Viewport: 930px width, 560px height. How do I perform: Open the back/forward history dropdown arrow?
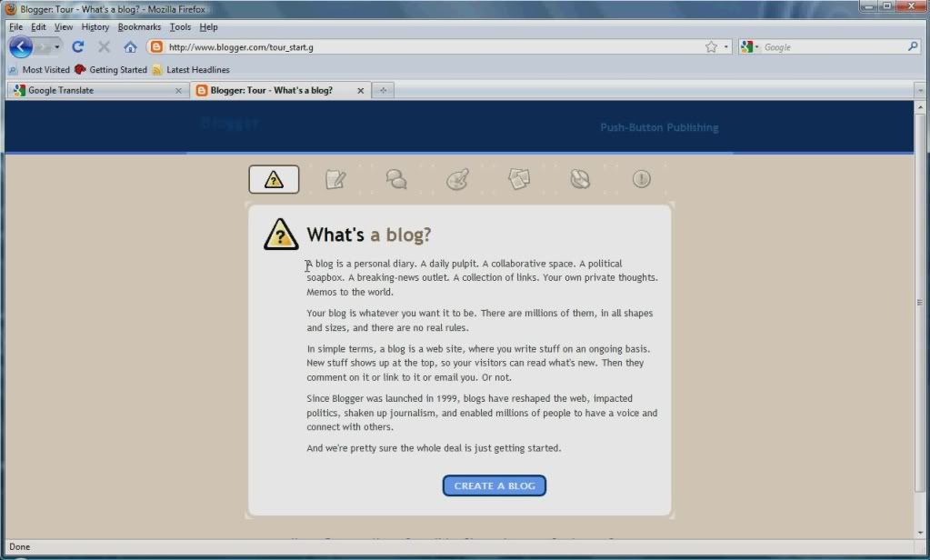pos(57,47)
